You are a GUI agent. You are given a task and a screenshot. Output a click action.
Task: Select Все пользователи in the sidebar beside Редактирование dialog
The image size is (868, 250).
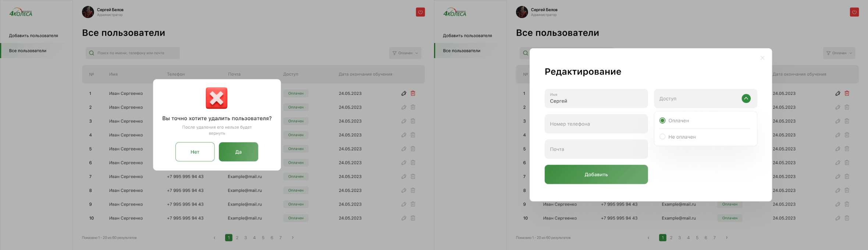(462, 51)
